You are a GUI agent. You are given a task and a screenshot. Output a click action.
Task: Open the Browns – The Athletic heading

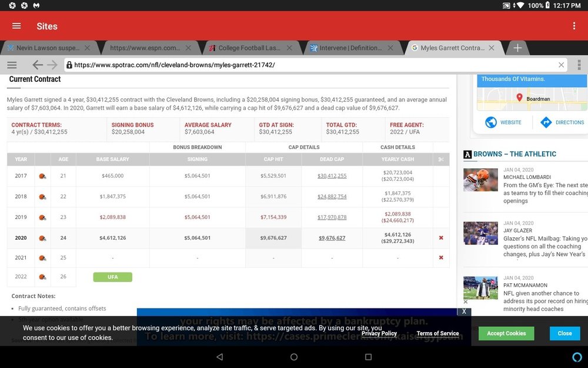coord(514,154)
